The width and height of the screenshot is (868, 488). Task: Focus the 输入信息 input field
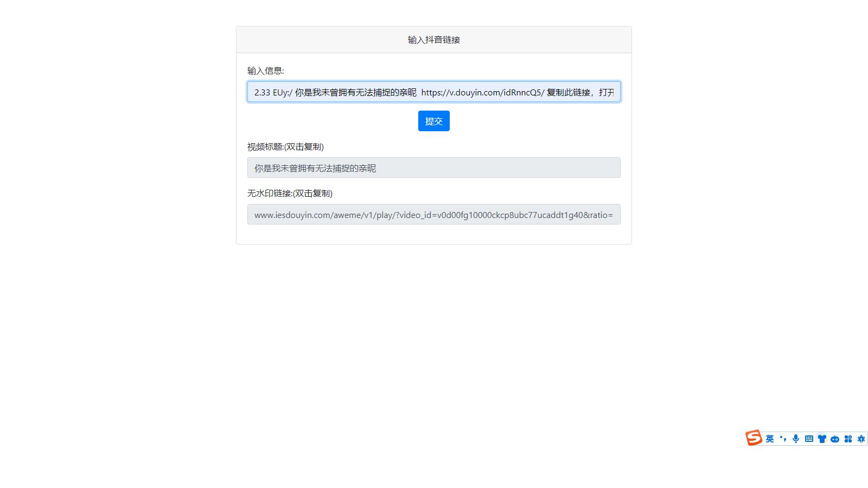[x=434, y=92]
